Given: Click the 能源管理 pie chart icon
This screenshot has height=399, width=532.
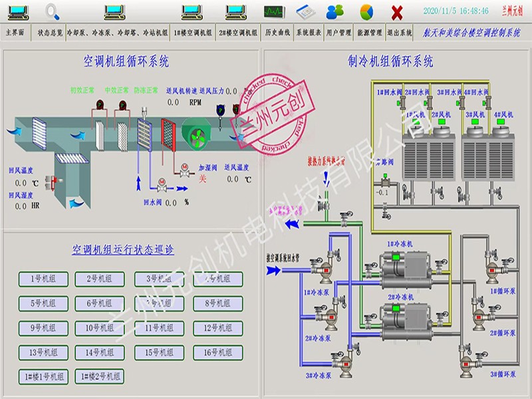Looking at the screenshot, I should 366,12.
